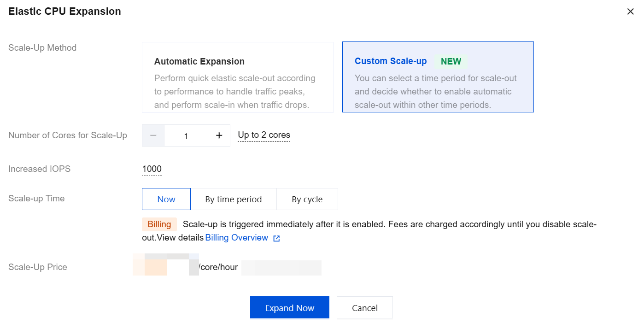This screenshot has height=323, width=644.
Task: Click the Elastic CPU Expansion title
Action: [65, 12]
